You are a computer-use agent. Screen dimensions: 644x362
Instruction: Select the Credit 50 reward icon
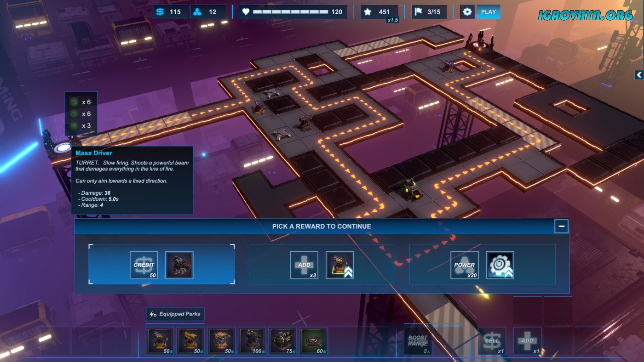(x=144, y=265)
